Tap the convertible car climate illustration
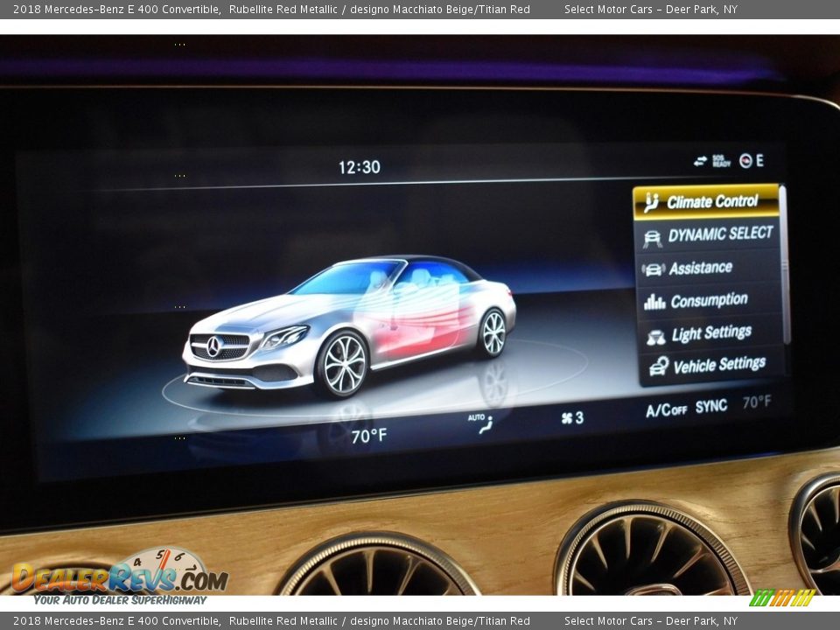 (x=350, y=326)
